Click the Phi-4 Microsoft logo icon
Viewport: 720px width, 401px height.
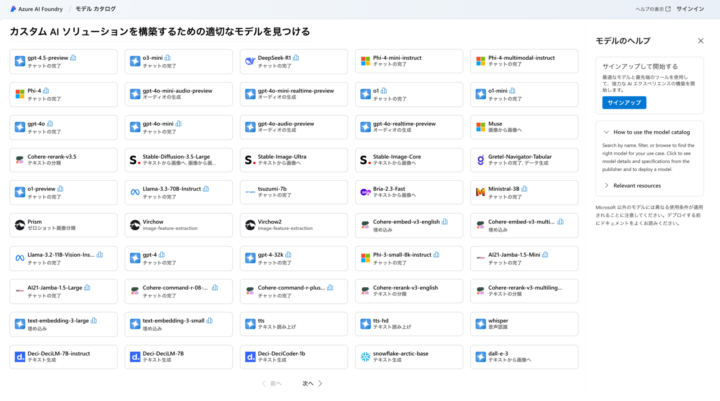(20, 94)
